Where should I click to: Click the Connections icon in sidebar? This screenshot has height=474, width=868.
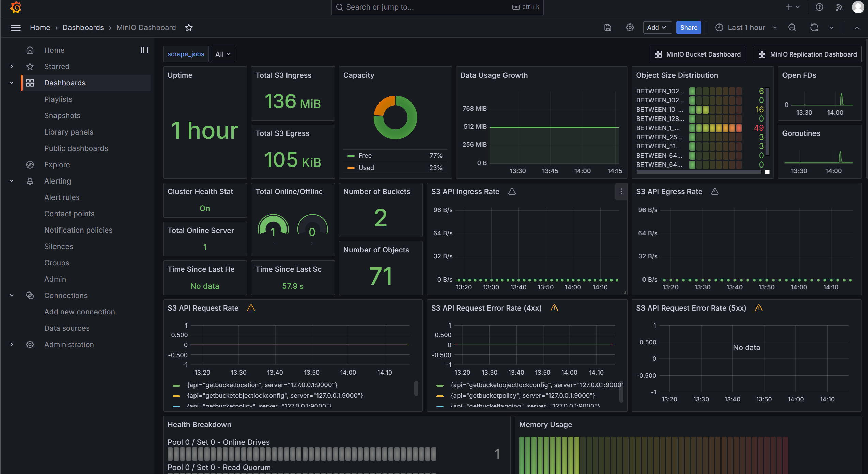[x=30, y=295]
